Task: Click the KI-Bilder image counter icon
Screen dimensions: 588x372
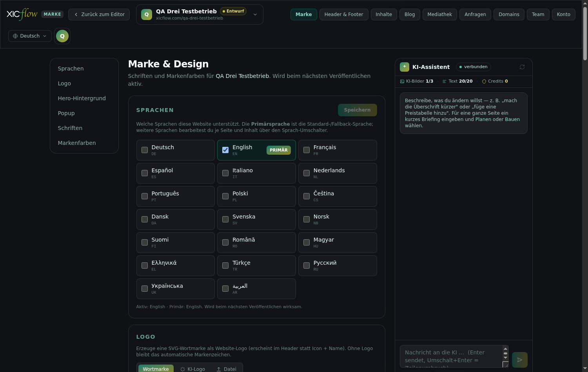Action: point(402,81)
